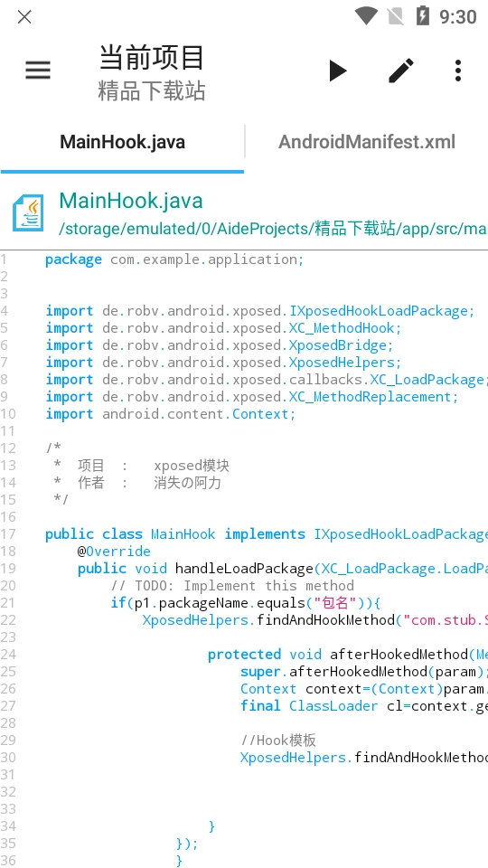Switch to the MainHook.java tab

(122, 142)
